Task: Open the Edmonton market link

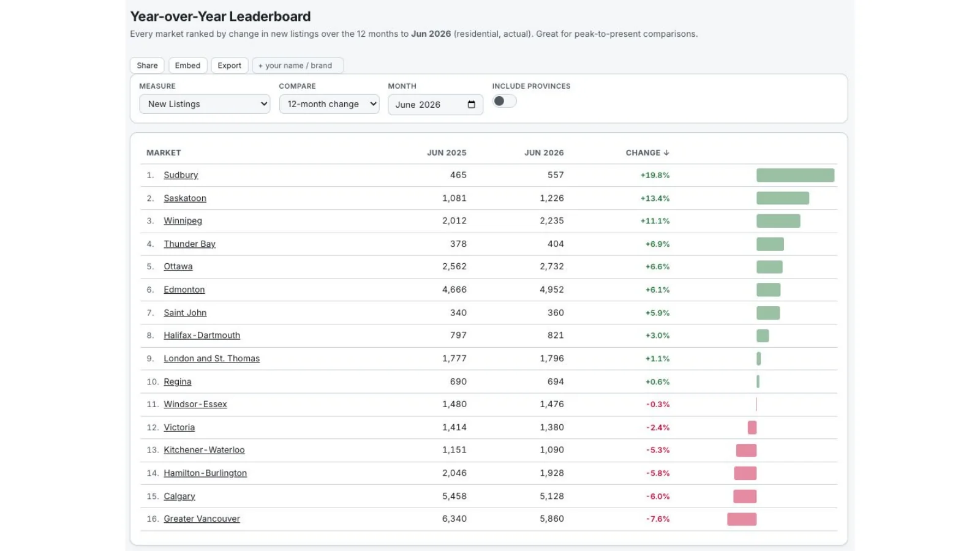Action: coord(184,290)
